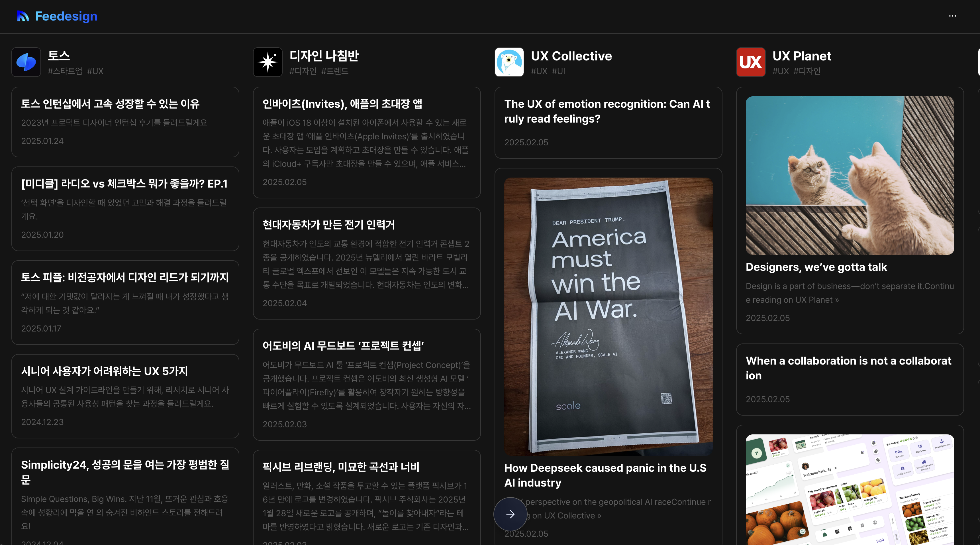Screen dimensions: 980x545
Task: Click the two cats article image
Action: (850, 176)
